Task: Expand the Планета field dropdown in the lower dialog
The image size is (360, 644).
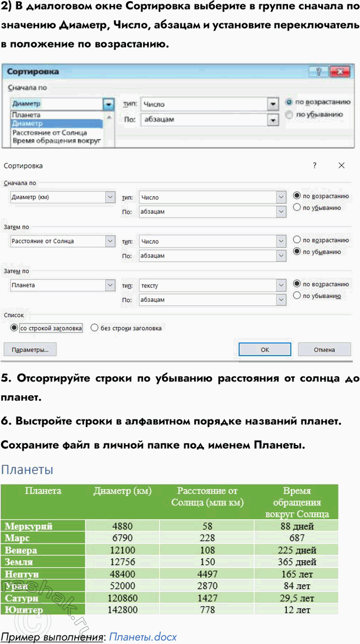Action: [110, 285]
